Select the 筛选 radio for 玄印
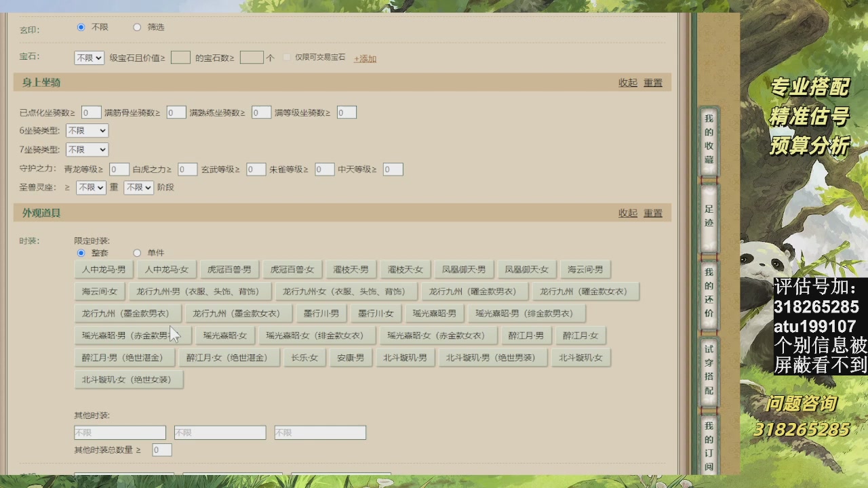This screenshot has width=868, height=488. pyautogui.click(x=137, y=27)
